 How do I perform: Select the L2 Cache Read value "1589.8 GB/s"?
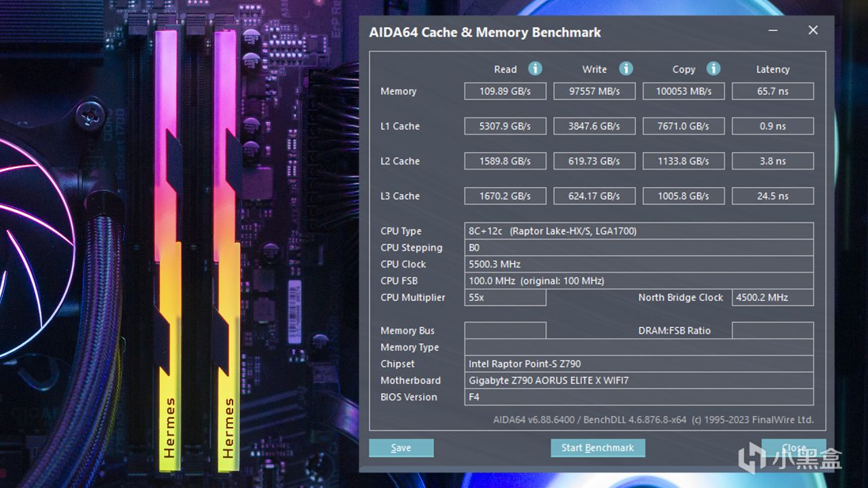[505, 161]
